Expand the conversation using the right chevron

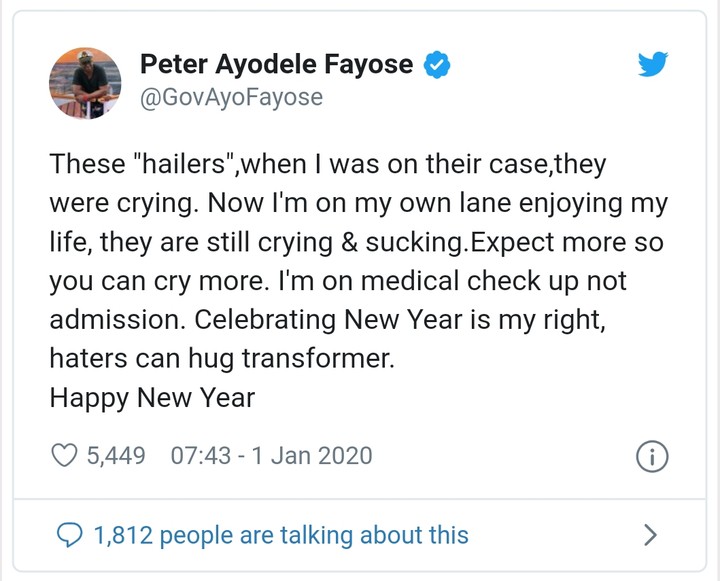click(x=651, y=535)
